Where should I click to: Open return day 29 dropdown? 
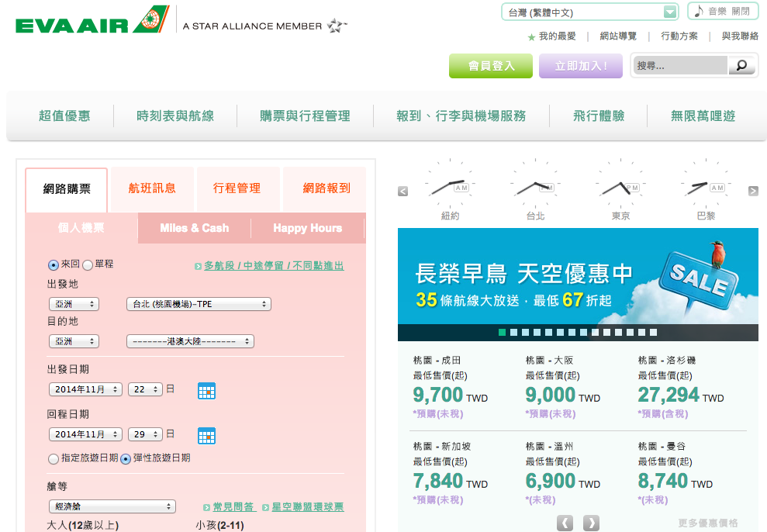point(145,434)
